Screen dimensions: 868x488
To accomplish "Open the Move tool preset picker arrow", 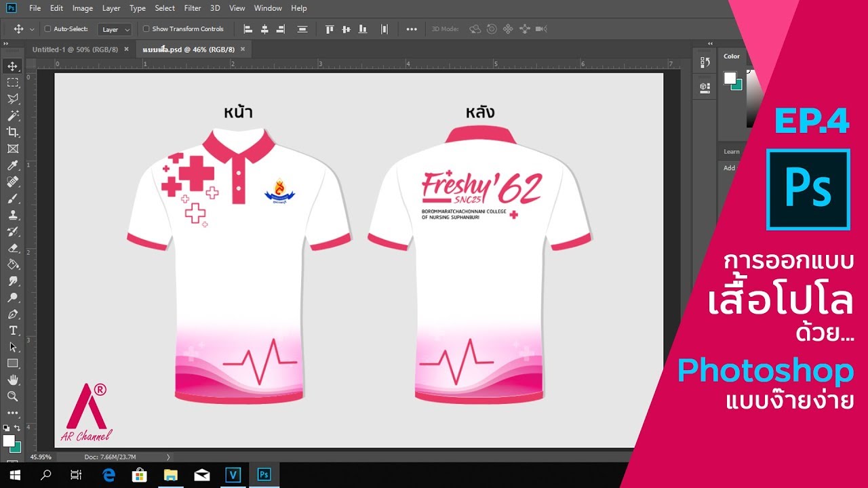I will pyautogui.click(x=32, y=29).
